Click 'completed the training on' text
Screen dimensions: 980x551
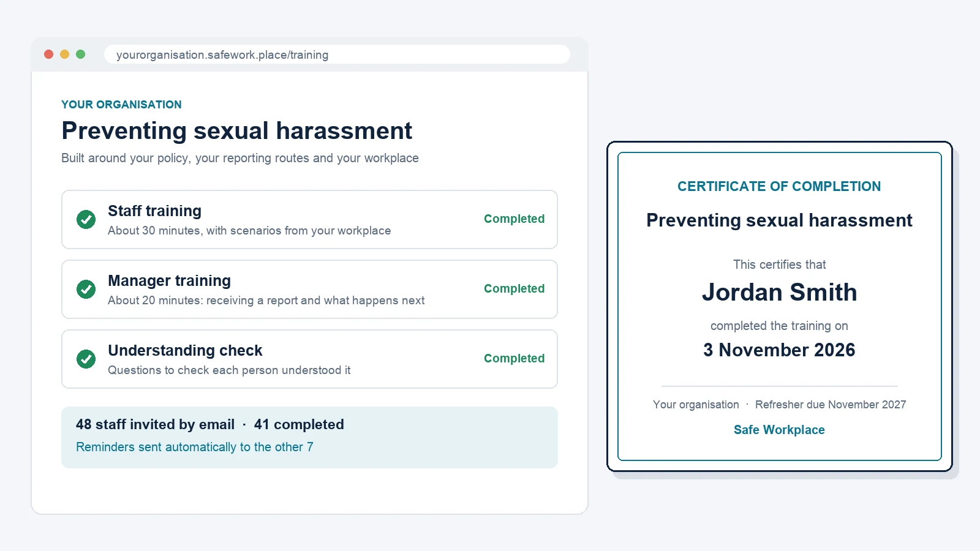779,326
